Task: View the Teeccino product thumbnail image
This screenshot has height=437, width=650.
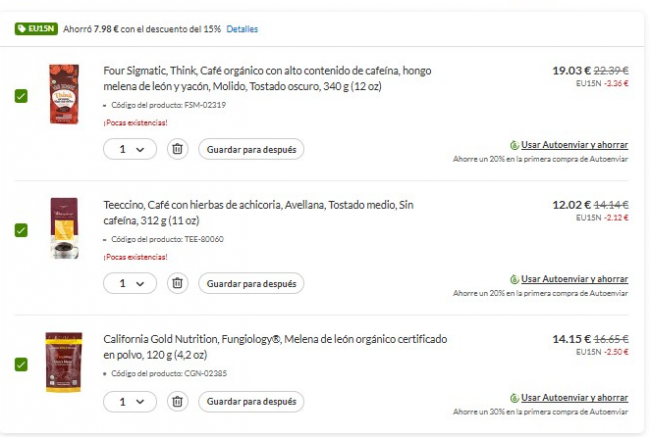Action: [64, 229]
